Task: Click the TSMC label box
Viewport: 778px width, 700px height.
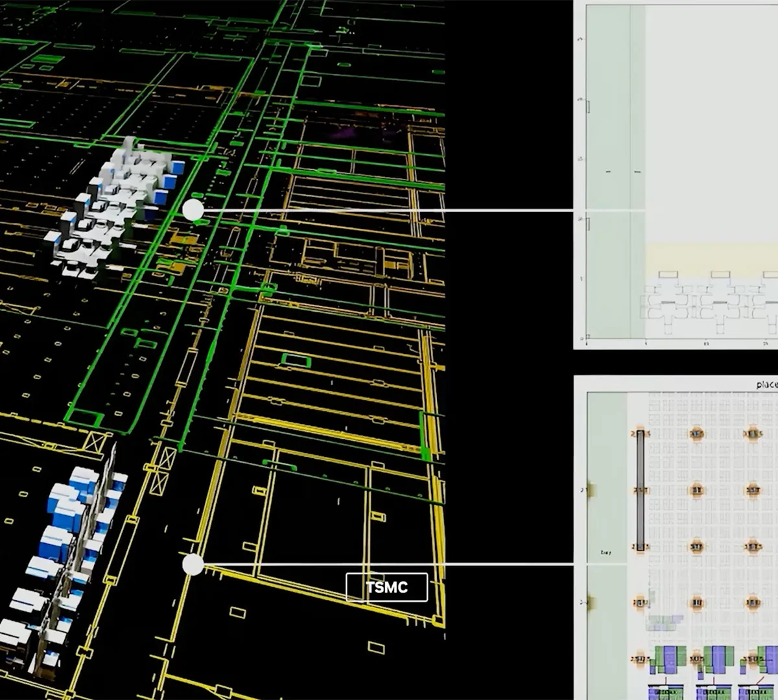Action: tap(386, 587)
